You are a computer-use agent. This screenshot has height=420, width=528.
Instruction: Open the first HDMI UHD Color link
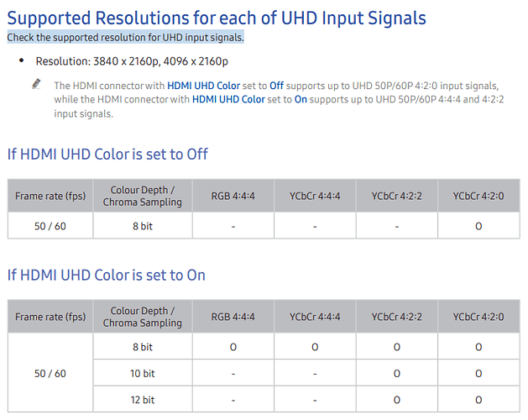[x=203, y=86]
